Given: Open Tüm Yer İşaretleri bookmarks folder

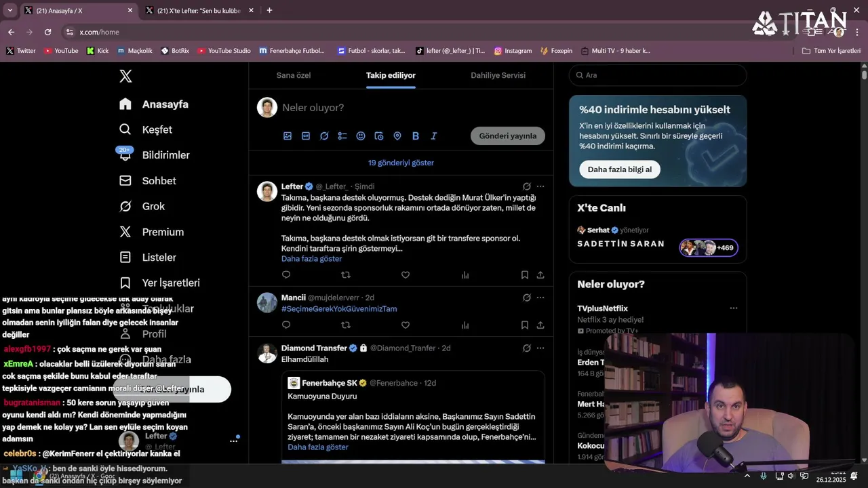Looking at the screenshot, I should coord(831,51).
